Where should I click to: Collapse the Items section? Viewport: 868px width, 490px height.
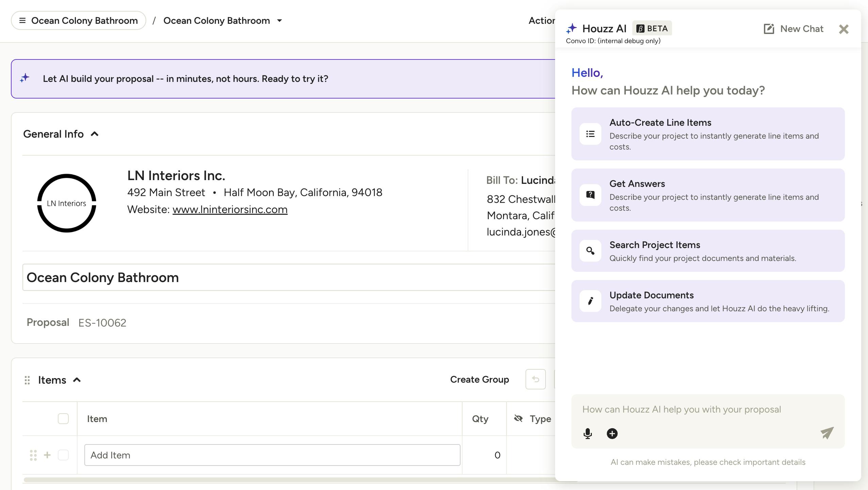[77, 380]
